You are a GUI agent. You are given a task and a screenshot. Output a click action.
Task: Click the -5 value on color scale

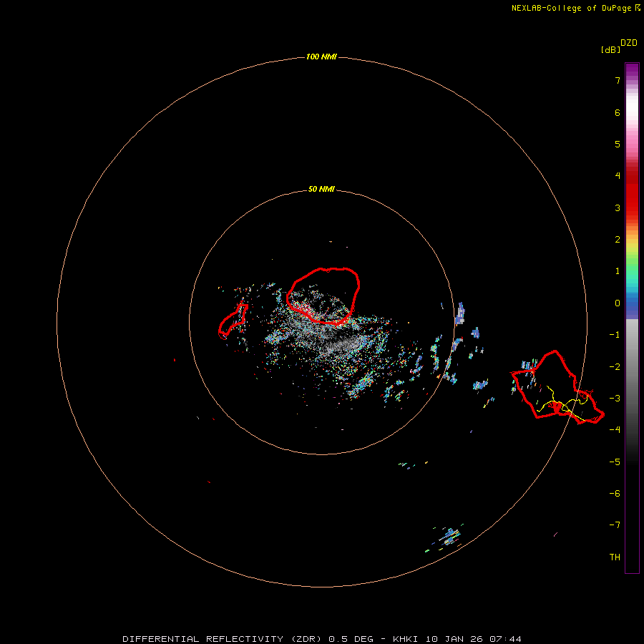[615, 462]
